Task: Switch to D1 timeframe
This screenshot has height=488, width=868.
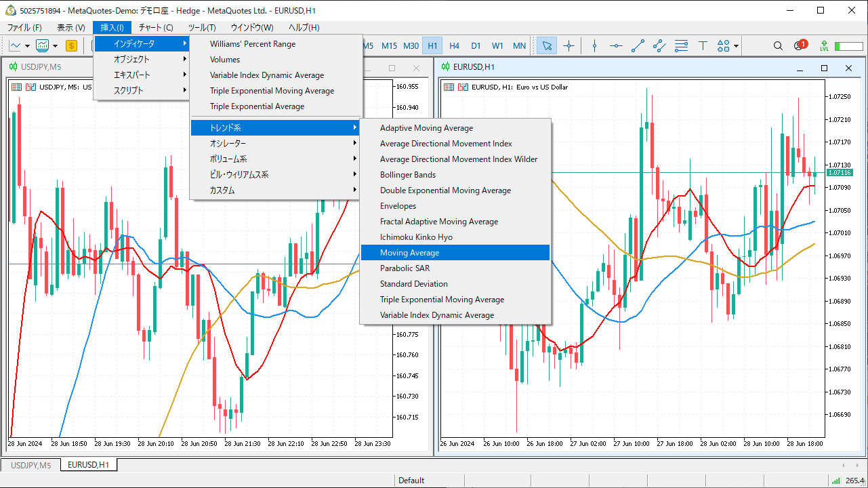Action: point(476,46)
